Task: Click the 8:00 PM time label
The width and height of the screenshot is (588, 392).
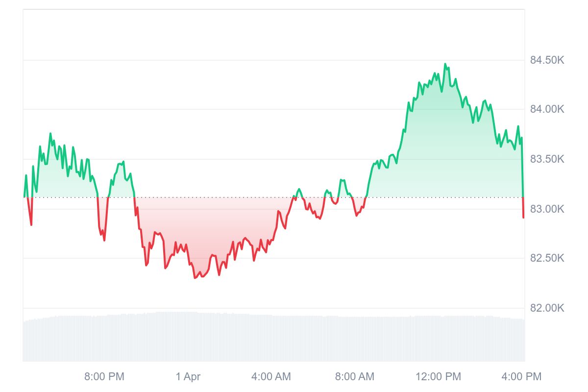Action: pyautogui.click(x=104, y=377)
